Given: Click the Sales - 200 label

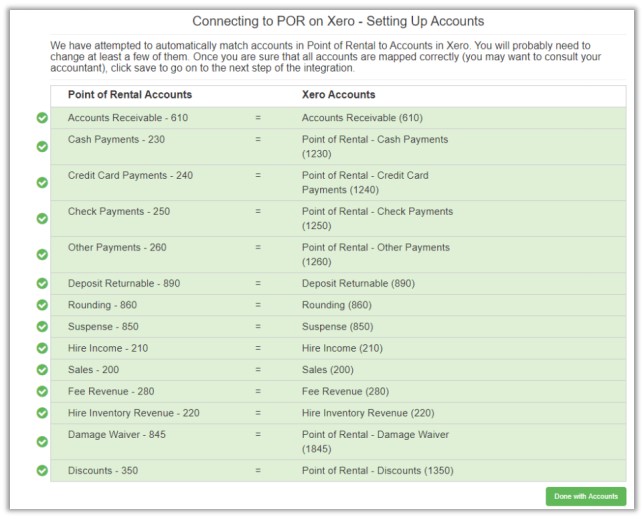Looking at the screenshot, I should point(93,370).
